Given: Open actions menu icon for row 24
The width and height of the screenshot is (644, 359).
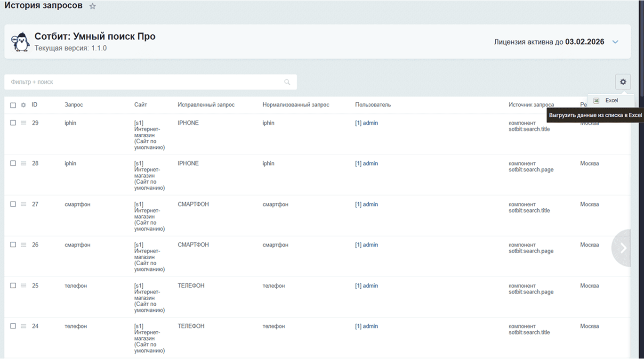Looking at the screenshot, I should (x=24, y=326).
